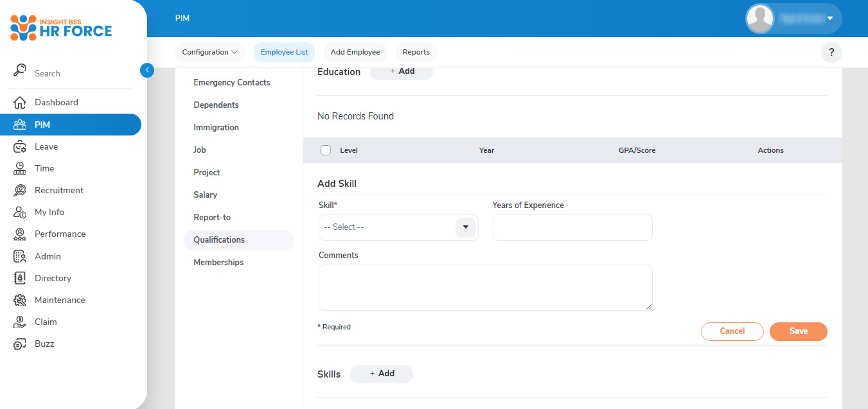Screen dimensions: 868x409
Task: Click Add button next to Education
Action: pos(402,71)
